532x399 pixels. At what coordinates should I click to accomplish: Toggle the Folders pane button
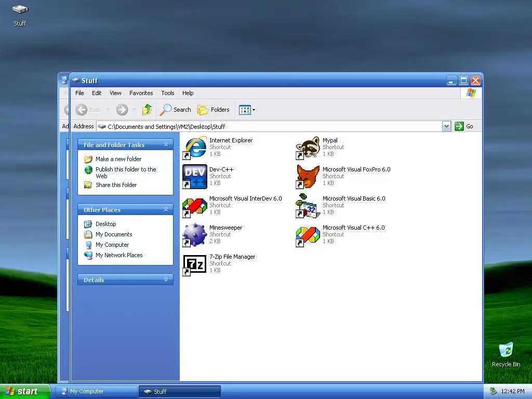(x=214, y=110)
